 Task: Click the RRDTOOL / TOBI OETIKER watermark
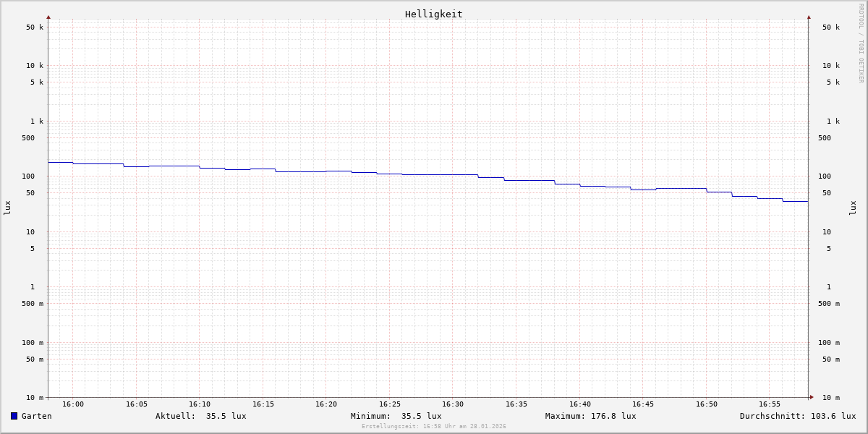[861, 43]
